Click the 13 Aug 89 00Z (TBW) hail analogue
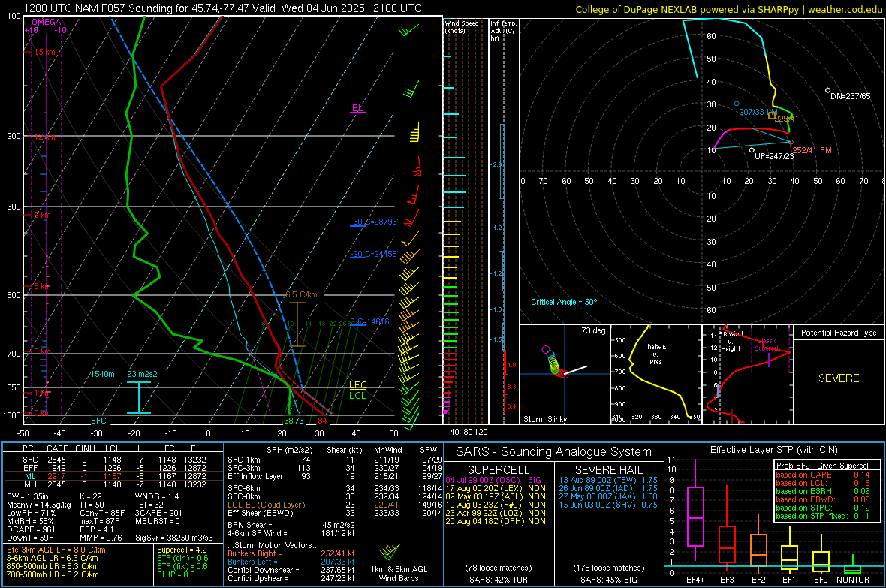Image resolution: width=886 pixels, height=588 pixels. (x=608, y=480)
